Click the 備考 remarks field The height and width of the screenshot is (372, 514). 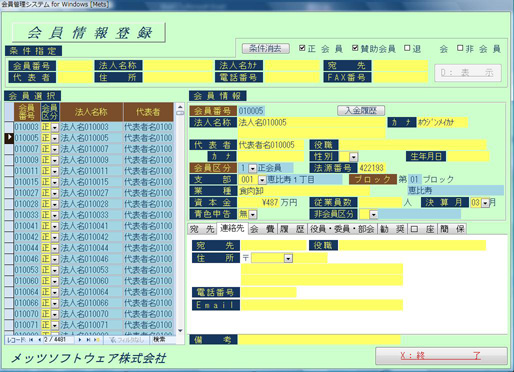click(319, 340)
